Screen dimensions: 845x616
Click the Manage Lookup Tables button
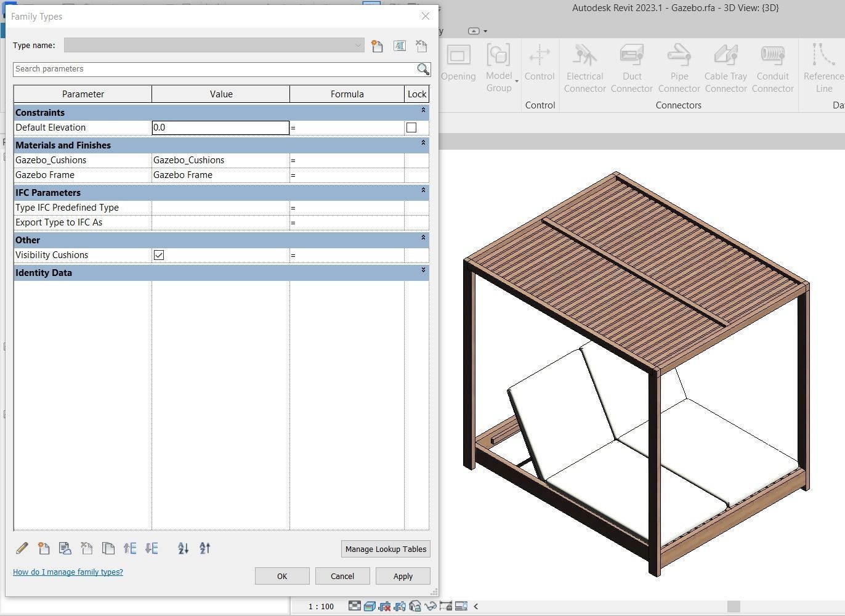point(386,549)
